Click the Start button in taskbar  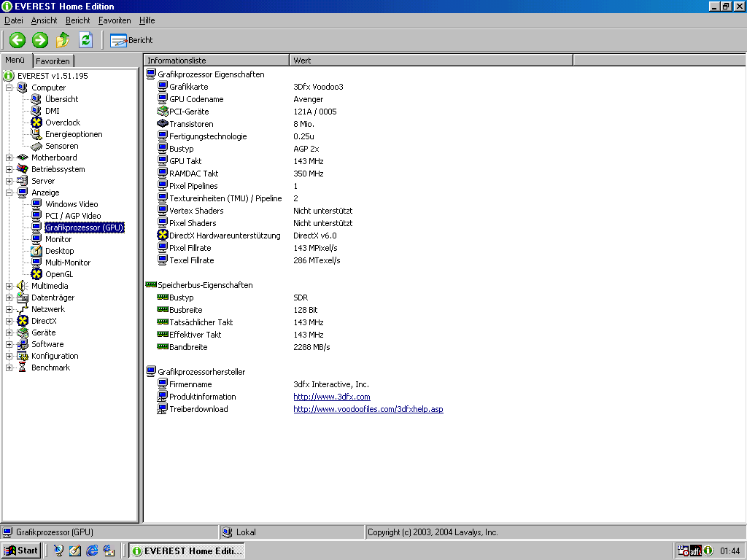point(21,551)
